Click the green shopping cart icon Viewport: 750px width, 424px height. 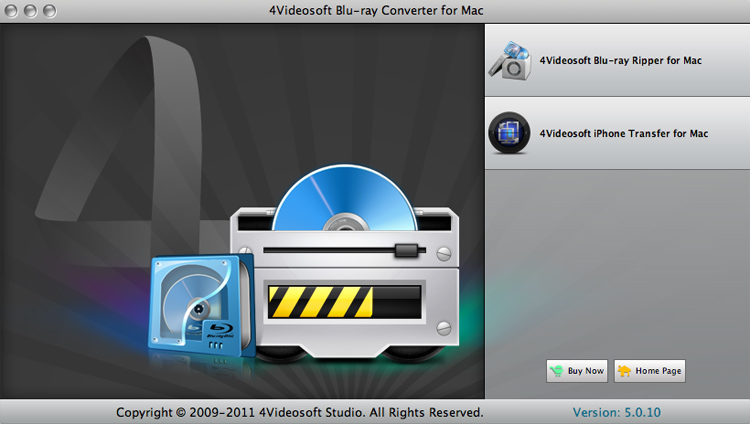click(x=557, y=371)
